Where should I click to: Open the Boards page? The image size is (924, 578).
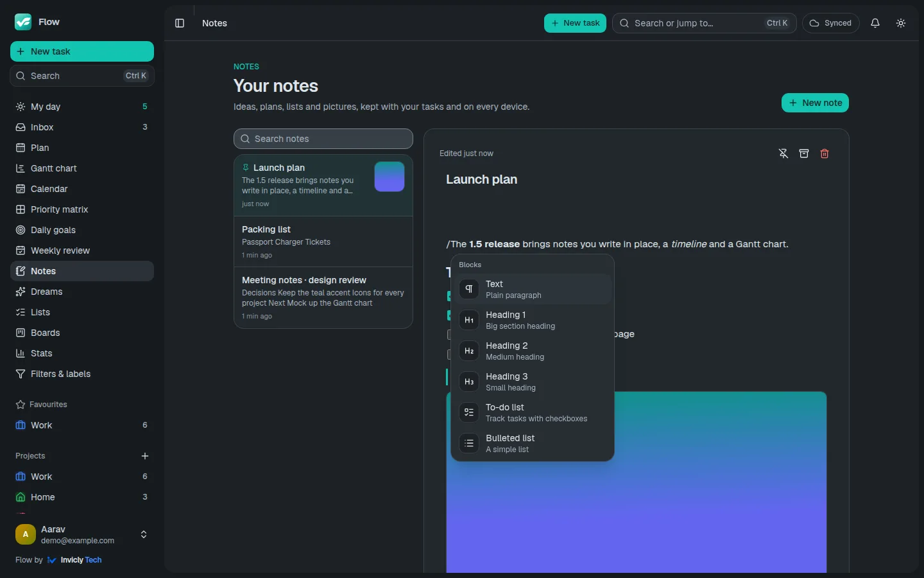82,333
